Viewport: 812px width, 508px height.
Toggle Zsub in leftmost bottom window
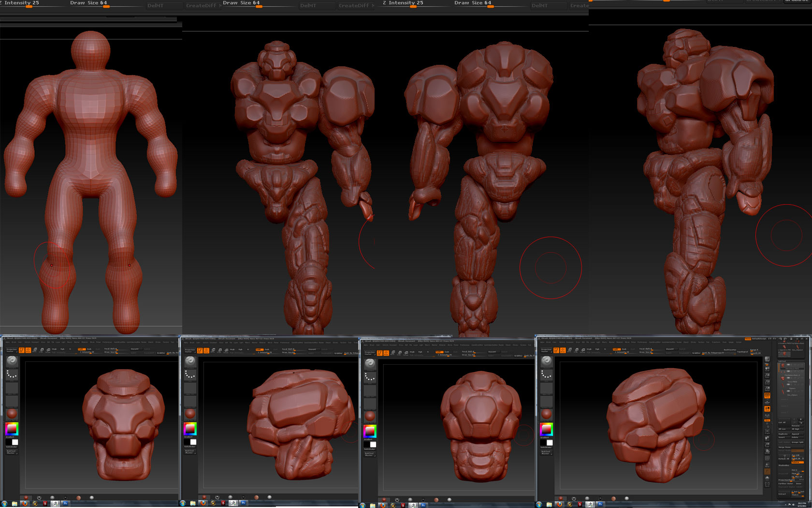[x=89, y=349]
